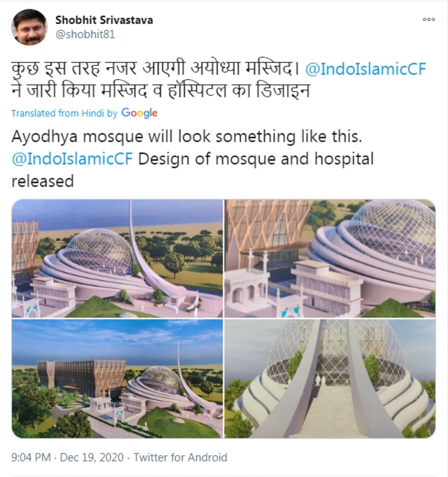Open bottom-right staircase entrance image

click(330, 378)
